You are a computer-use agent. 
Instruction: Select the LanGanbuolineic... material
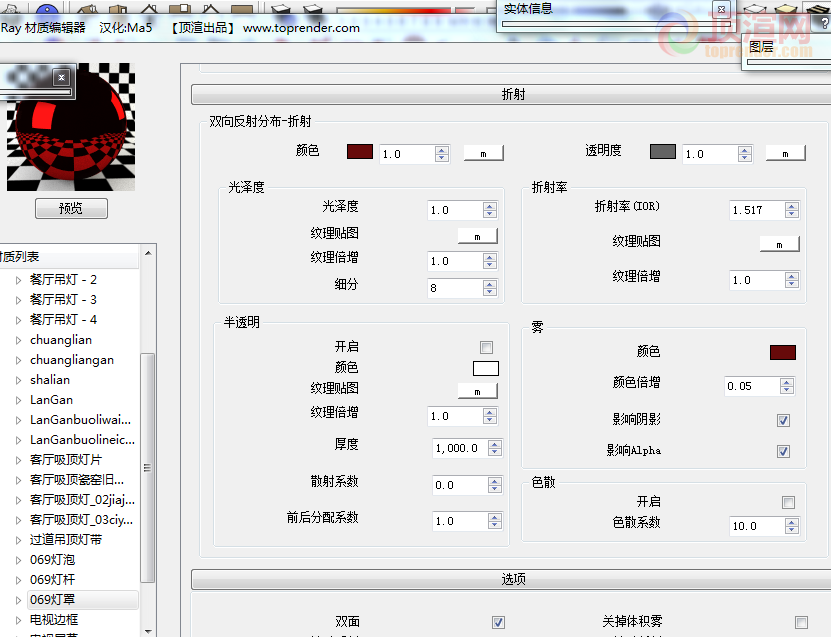(x=82, y=440)
